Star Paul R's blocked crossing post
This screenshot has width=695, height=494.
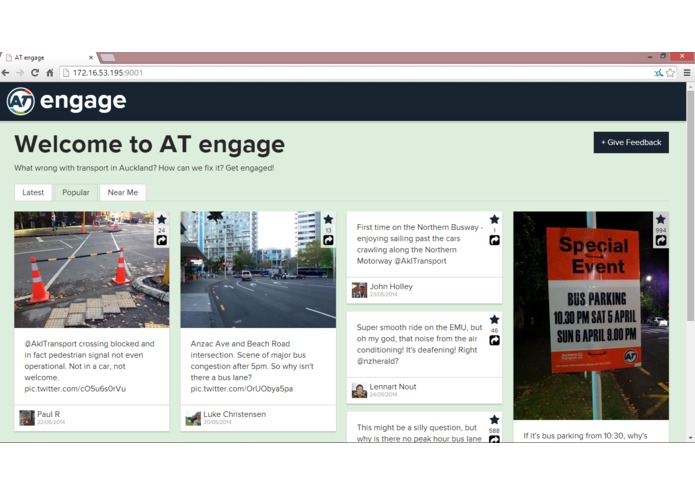162,219
